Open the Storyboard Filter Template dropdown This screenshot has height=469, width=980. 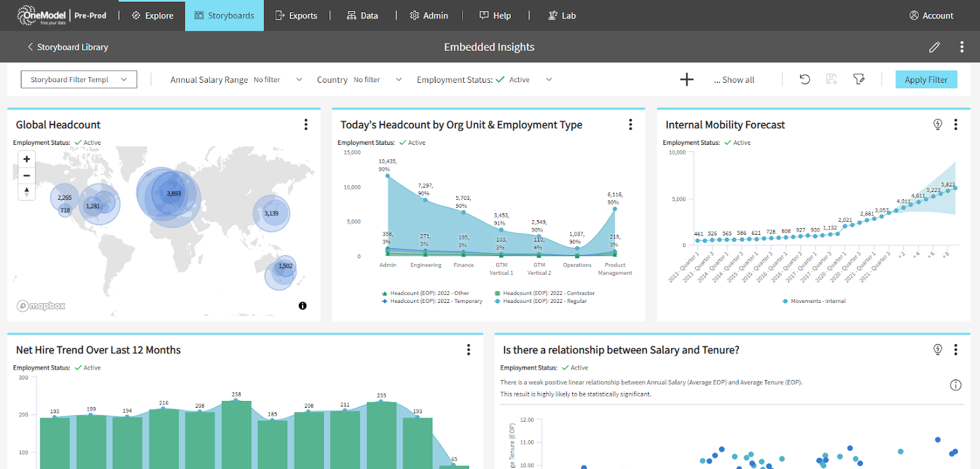[x=78, y=80]
